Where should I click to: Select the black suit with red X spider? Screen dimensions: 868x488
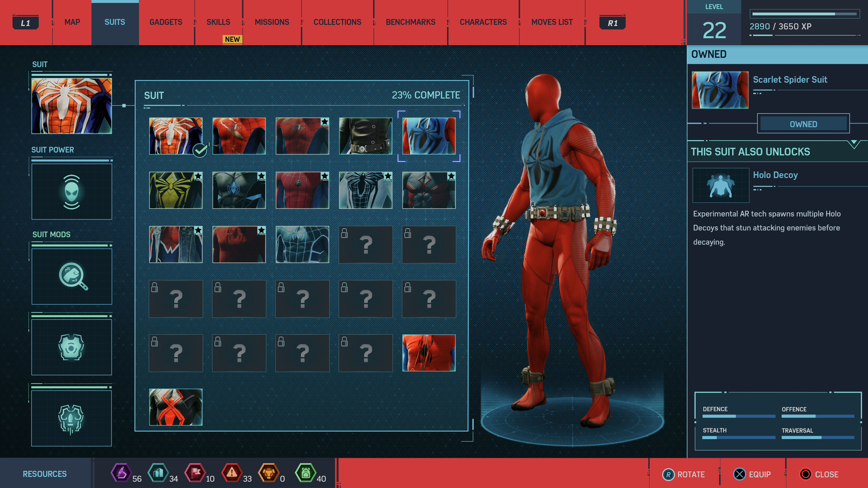tap(176, 407)
